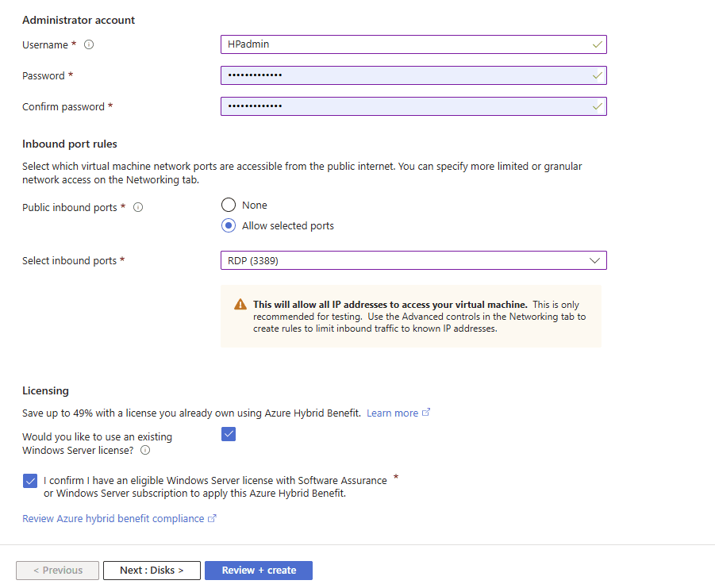
Task: Click the warning triangle in the alert box
Action: point(240,305)
